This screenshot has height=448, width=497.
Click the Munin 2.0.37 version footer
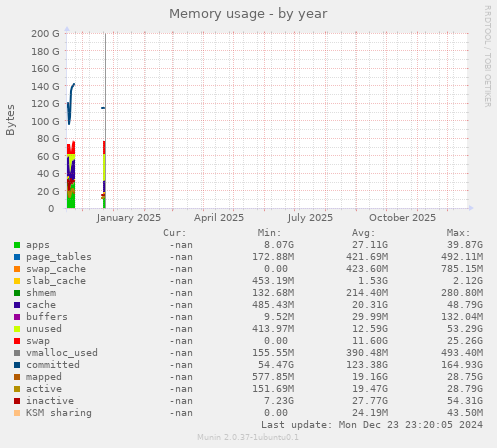click(x=248, y=437)
